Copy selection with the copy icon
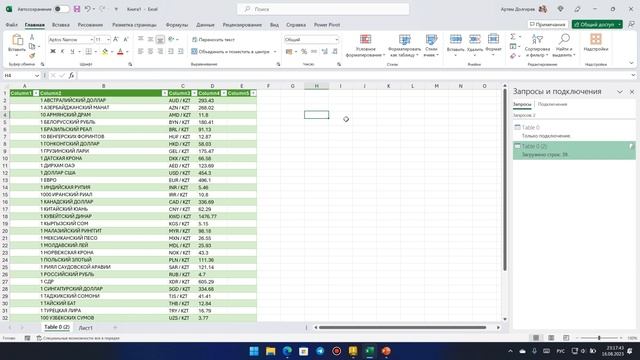 32,47
